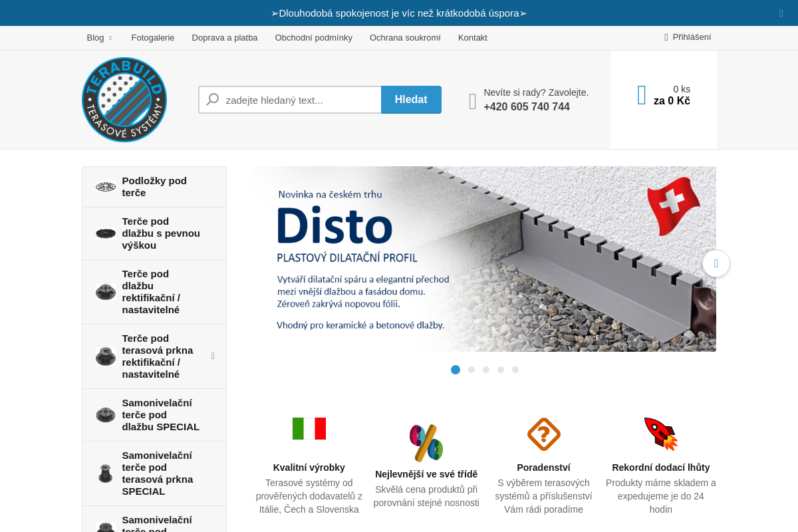Click the login user icon
798x532 pixels.
(x=666, y=37)
